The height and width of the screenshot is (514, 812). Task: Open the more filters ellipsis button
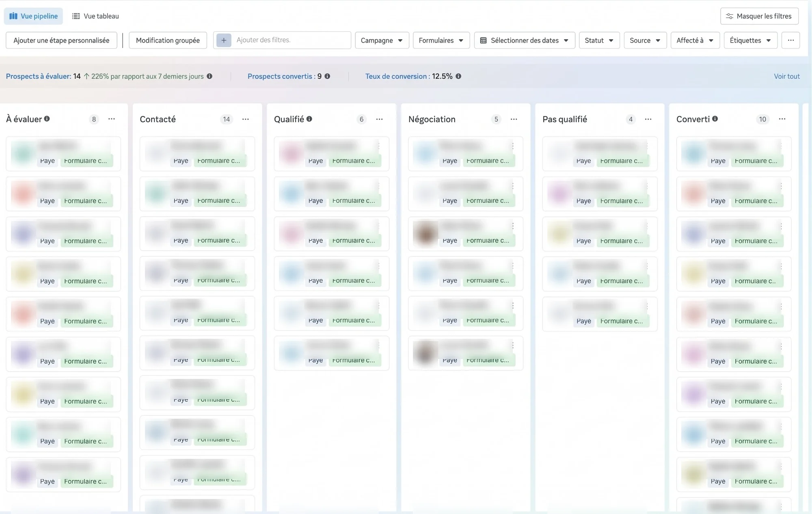tap(790, 40)
